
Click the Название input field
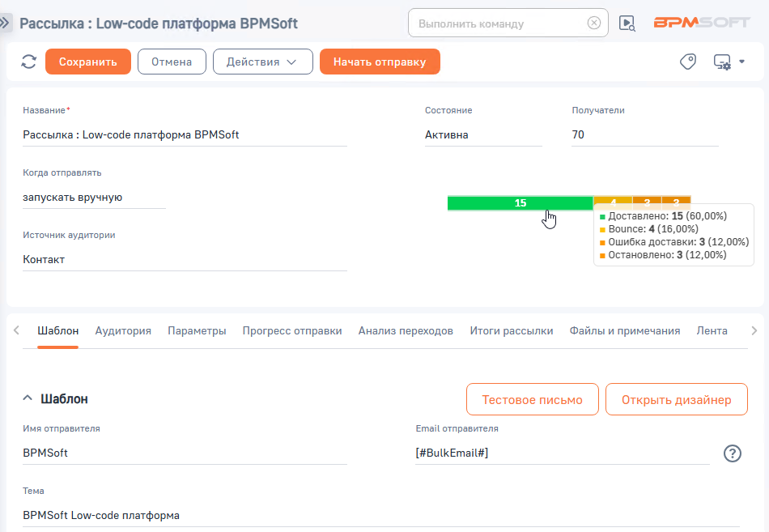pos(185,135)
